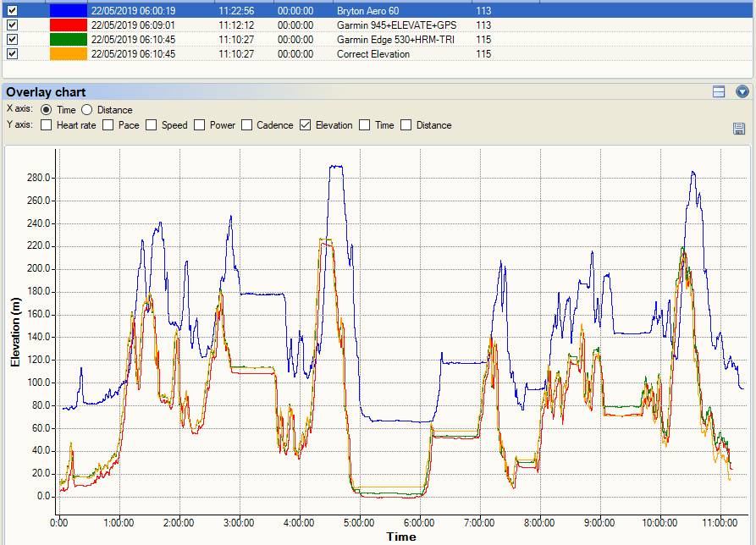Select the Garmin Edge 530+HRM-TRI row
756x545 pixels.
pyautogui.click(x=378, y=40)
